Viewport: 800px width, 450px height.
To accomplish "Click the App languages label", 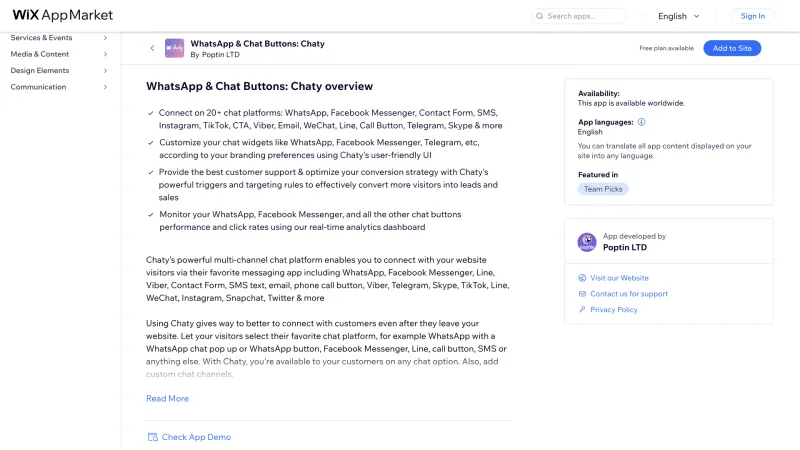I will (x=605, y=122).
